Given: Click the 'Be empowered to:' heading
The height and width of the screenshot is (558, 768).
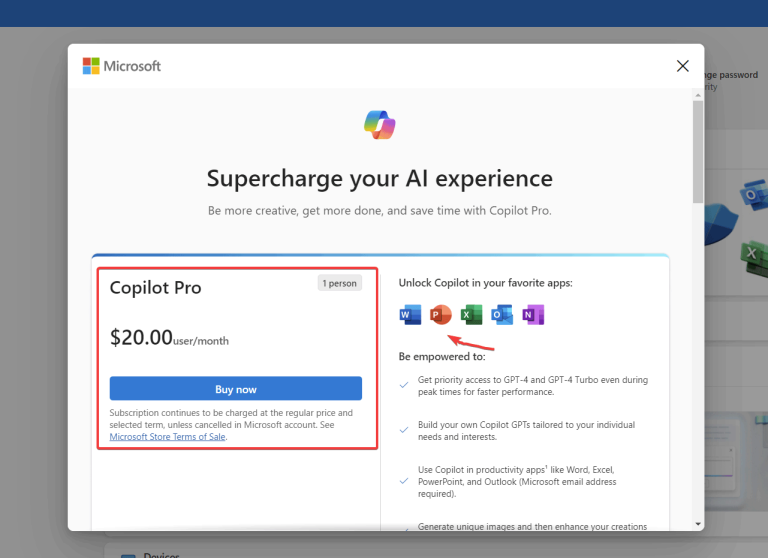Looking at the screenshot, I should pos(442,356).
